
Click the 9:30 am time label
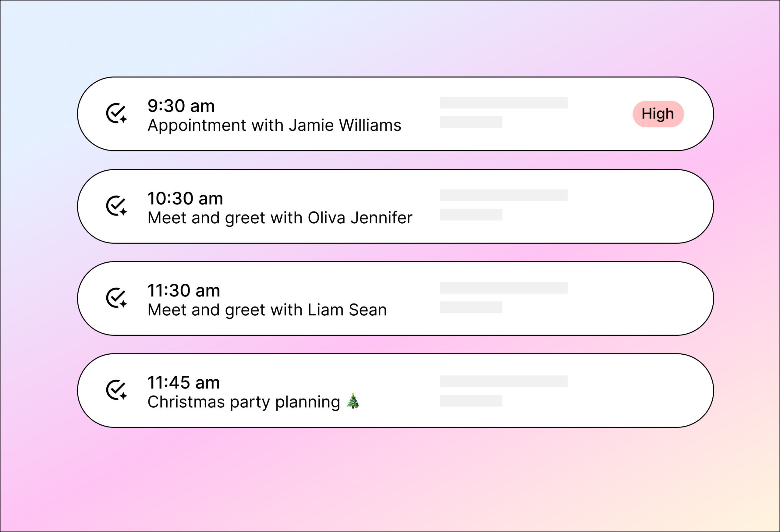[x=181, y=106]
